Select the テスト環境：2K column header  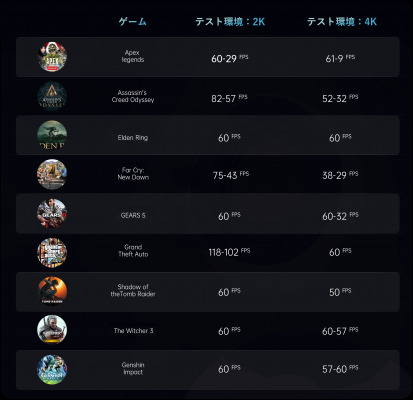tap(230, 22)
